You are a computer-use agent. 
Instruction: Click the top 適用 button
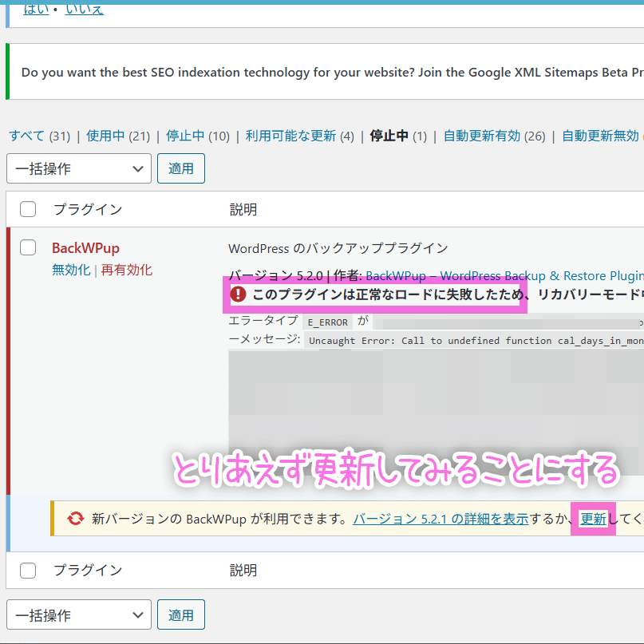(180, 168)
